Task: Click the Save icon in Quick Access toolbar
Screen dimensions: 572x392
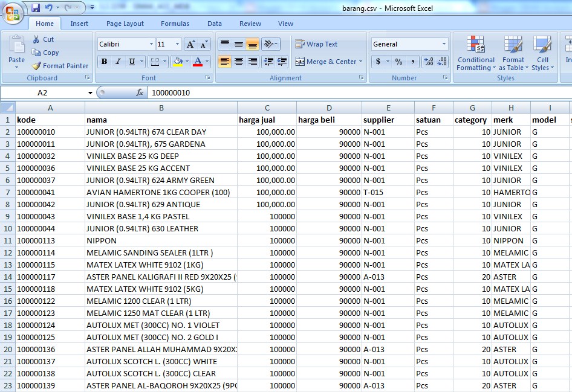Action: click(x=35, y=6)
